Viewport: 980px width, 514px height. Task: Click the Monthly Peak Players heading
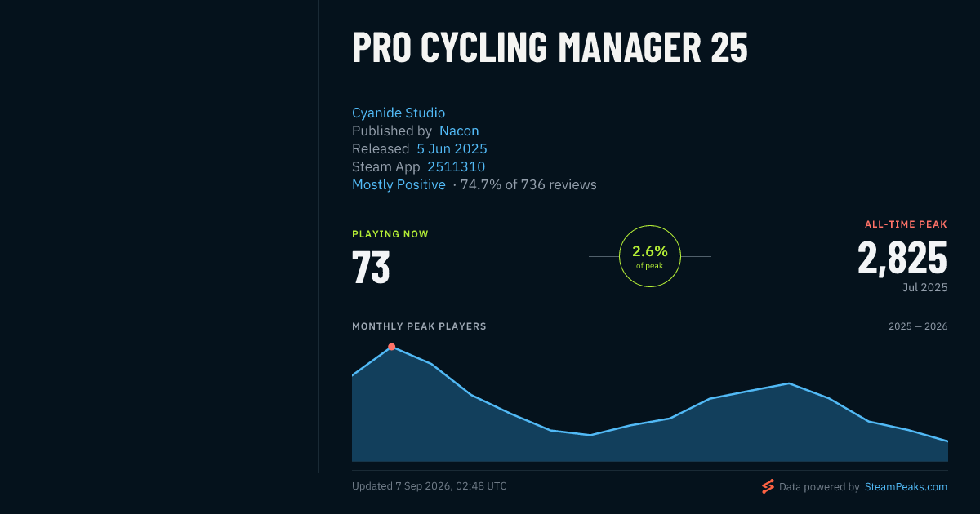pyautogui.click(x=419, y=326)
